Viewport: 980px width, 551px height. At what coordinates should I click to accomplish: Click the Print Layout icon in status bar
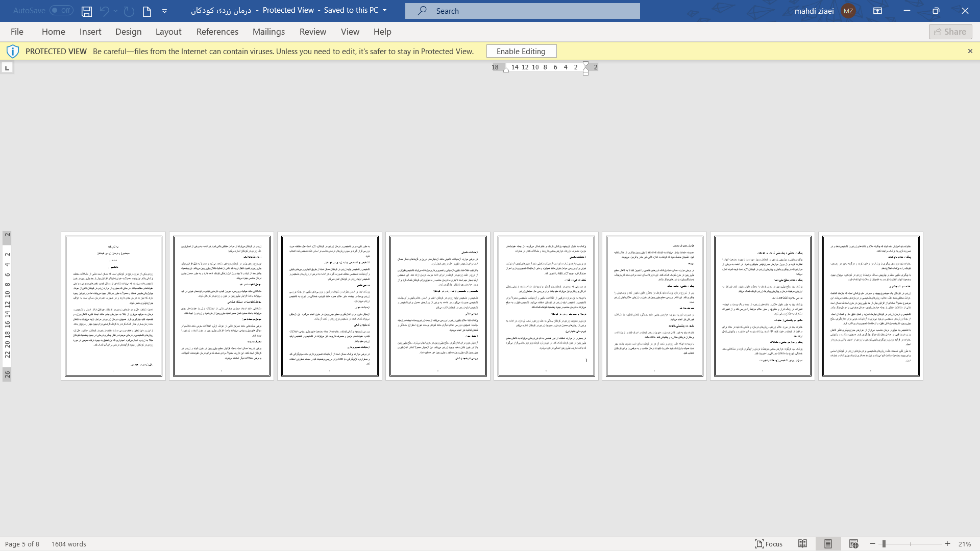tap(827, 544)
